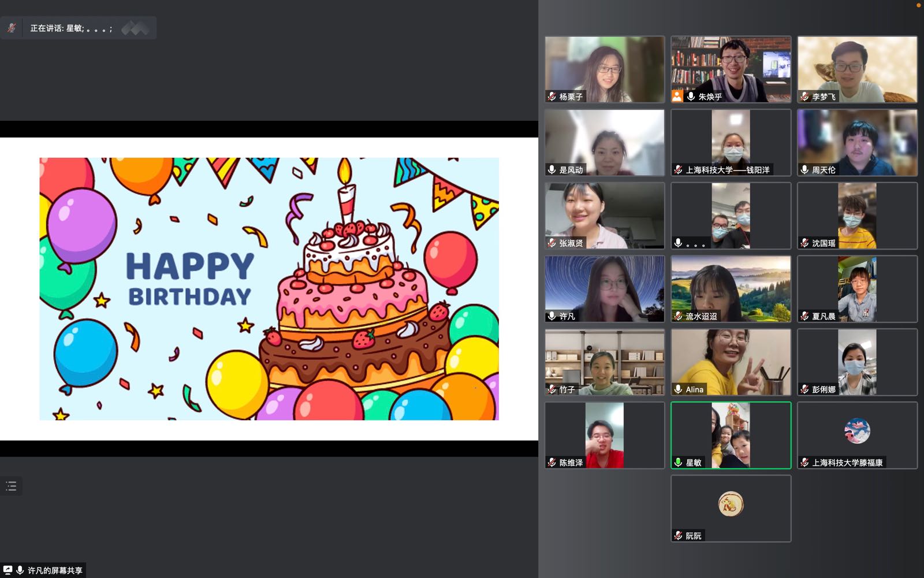Click microphone icon next to 朱焕乎

(691, 97)
